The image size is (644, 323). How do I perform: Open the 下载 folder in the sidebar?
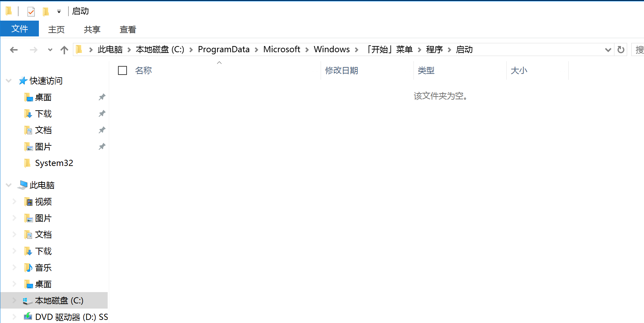[43, 113]
